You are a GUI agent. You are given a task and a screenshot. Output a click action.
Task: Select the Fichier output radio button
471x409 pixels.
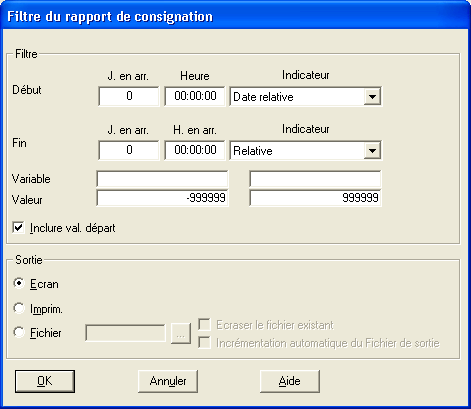click(x=19, y=332)
